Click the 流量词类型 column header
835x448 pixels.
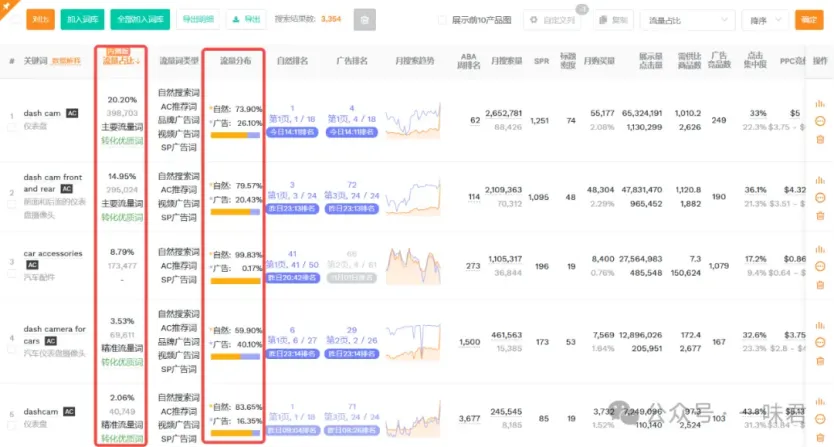[179, 61]
